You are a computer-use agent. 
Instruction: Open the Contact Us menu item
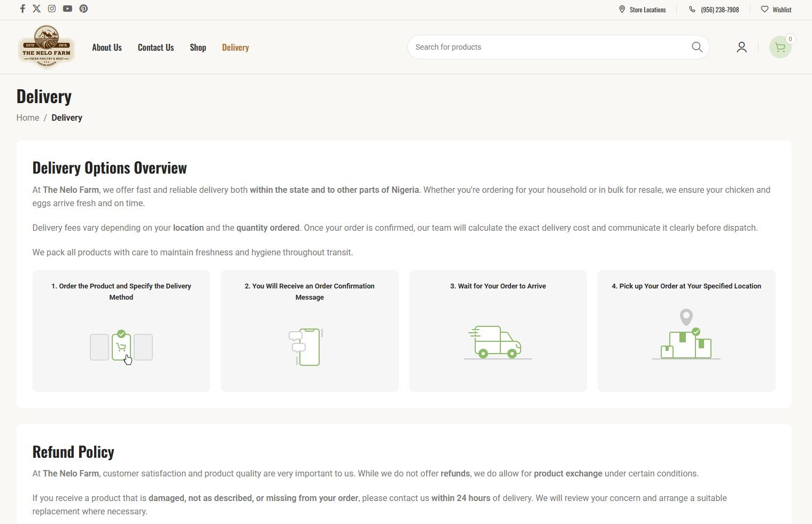[x=156, y=47]
